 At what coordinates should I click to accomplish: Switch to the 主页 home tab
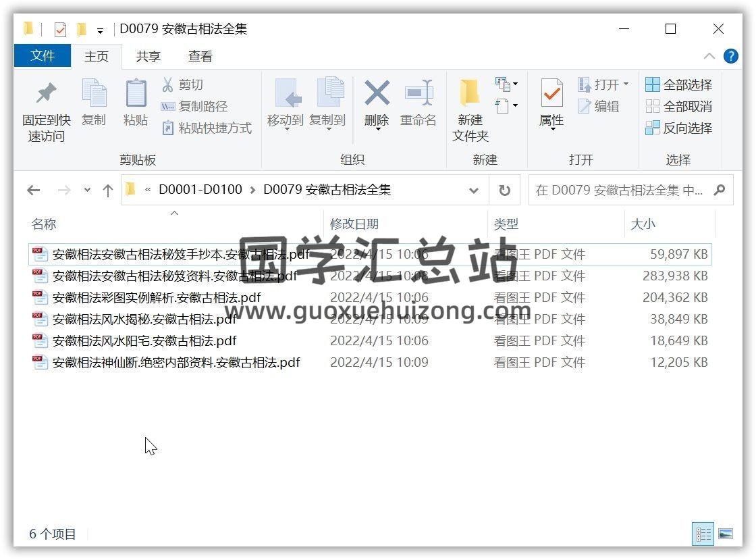[97, 57]
